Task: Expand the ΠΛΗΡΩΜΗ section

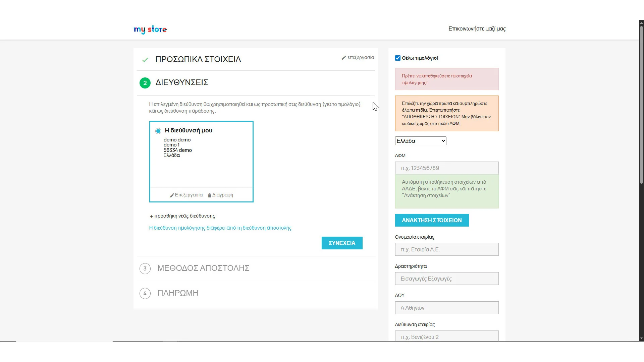Action: click(178, 293)
